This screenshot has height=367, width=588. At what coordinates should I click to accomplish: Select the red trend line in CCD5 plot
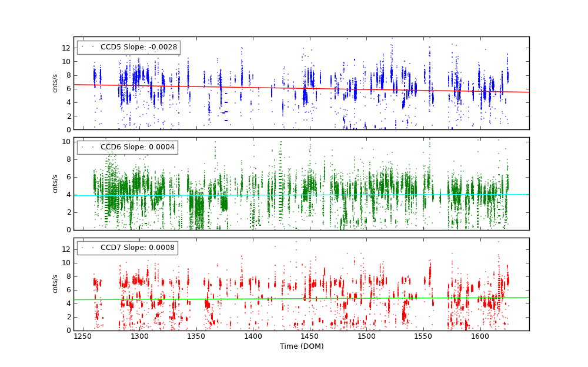[412, 89]
